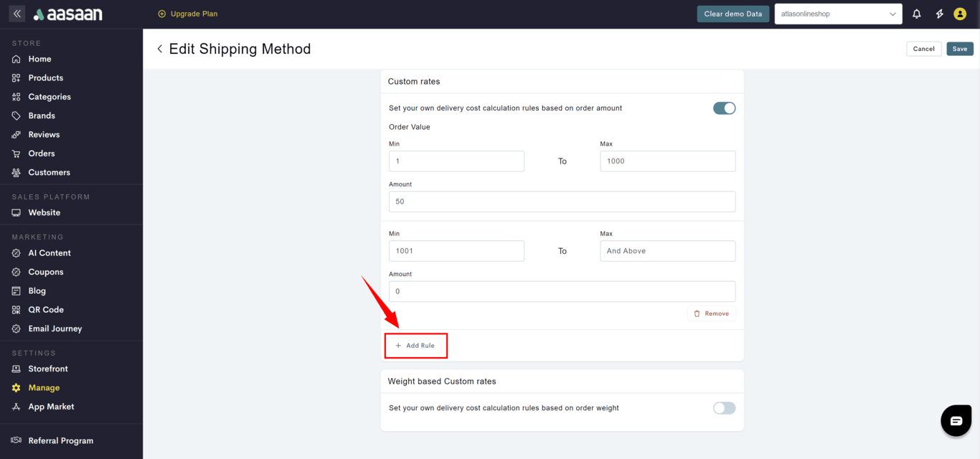Click the lightning bolt icon in header
This screenshot has width=980, height=459.
[939, 14]
